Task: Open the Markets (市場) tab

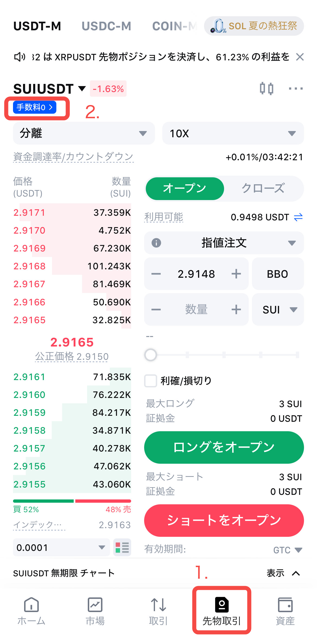Action: pyautogui.click(x=95, y=611)
